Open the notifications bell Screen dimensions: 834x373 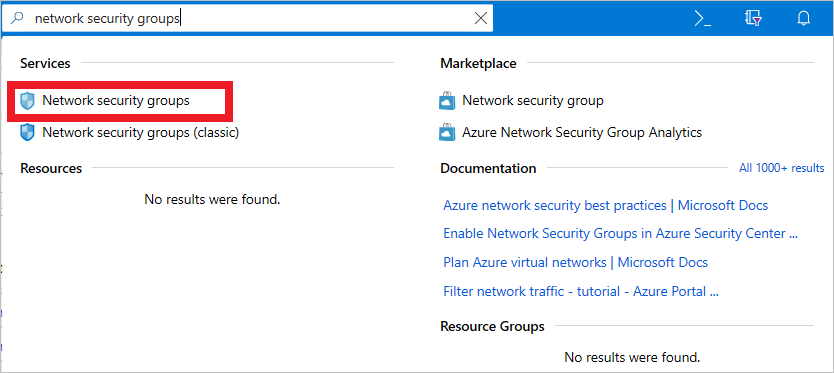coord(804,19)
